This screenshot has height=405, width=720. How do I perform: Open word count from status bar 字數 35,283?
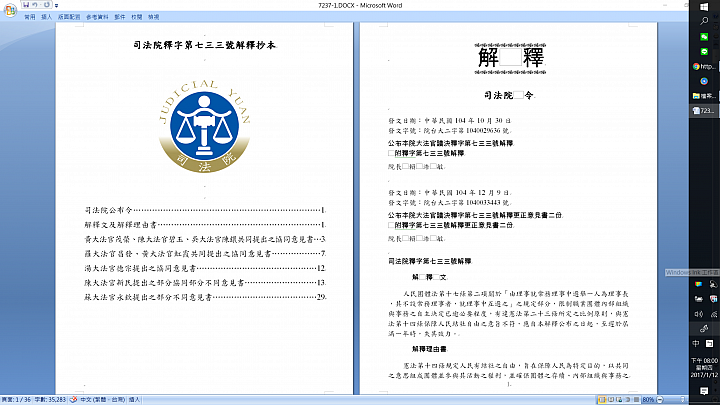coord(50,400)
